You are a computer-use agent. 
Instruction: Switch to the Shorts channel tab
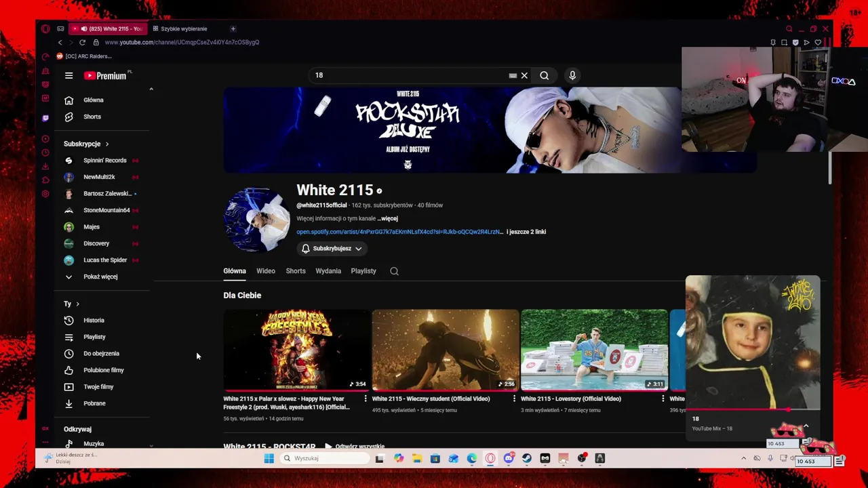(296, 271)
